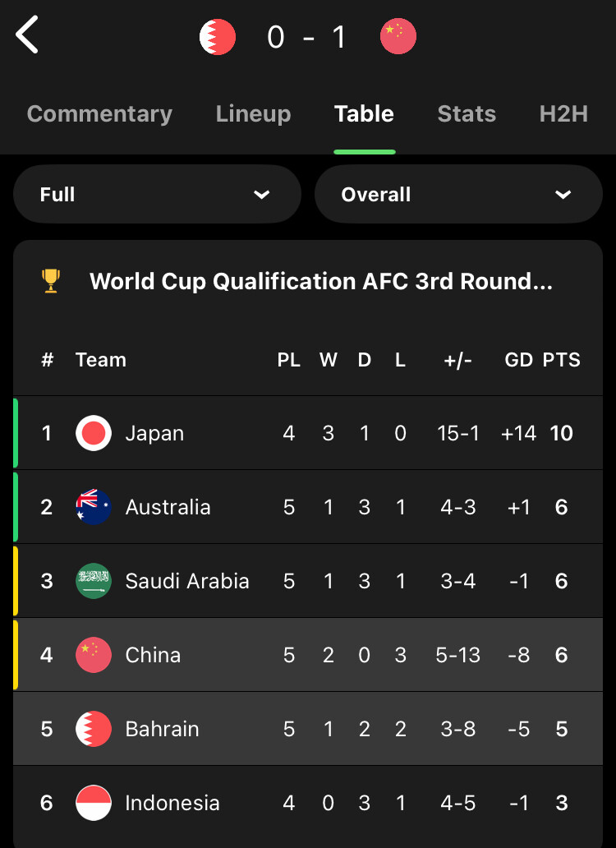Viewport: 616px width, 848px height.
Task: Tap Australia's flag icon in table
Action: point(94,507)
